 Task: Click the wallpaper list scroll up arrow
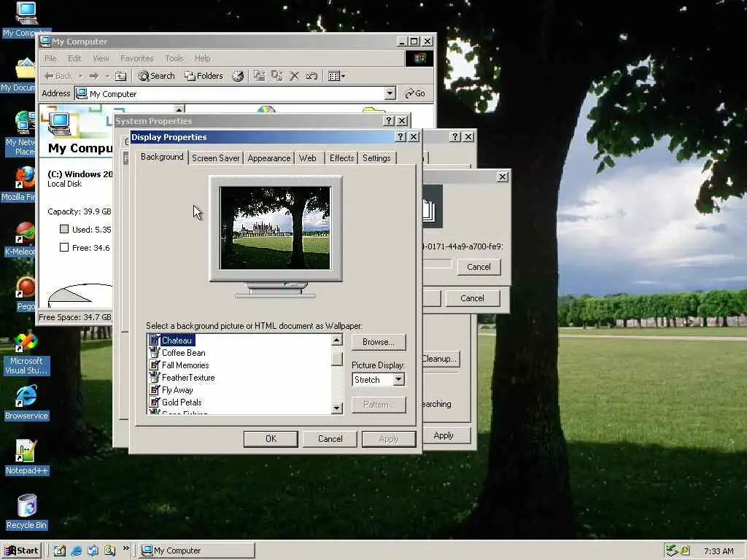point(337,340)
